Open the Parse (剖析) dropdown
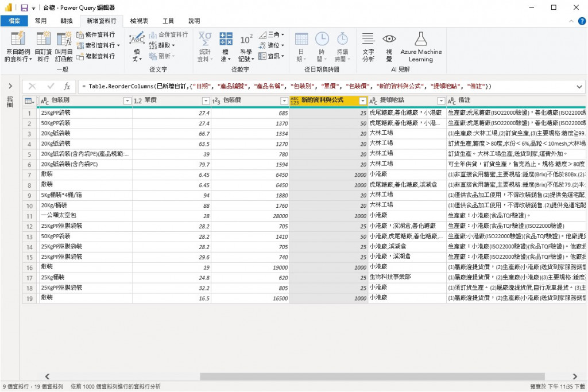This screenshot has height=392, width=588. tap(162, 56)
